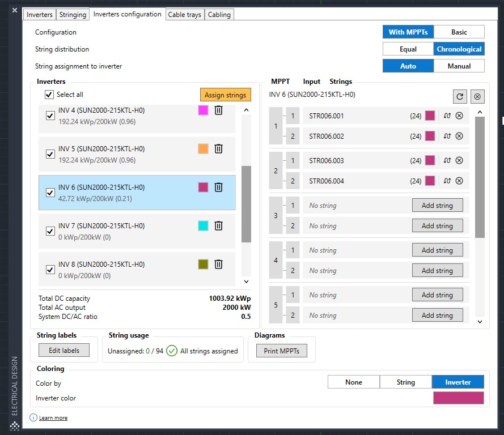
Task: Remove string STR006.001 with its X icon
Action: point(459,116)
